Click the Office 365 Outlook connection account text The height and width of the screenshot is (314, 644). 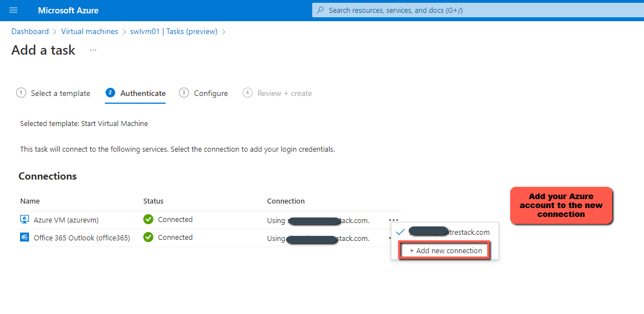point(318,238)
